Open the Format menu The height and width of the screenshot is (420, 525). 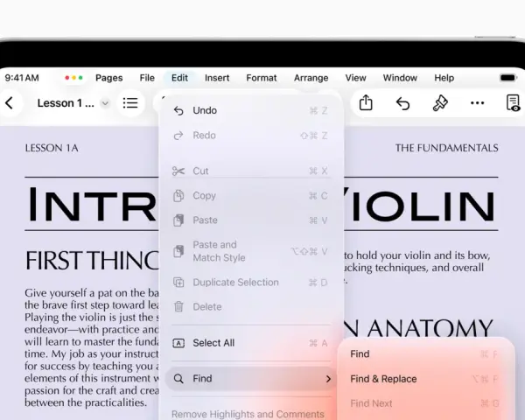[262, 78]
